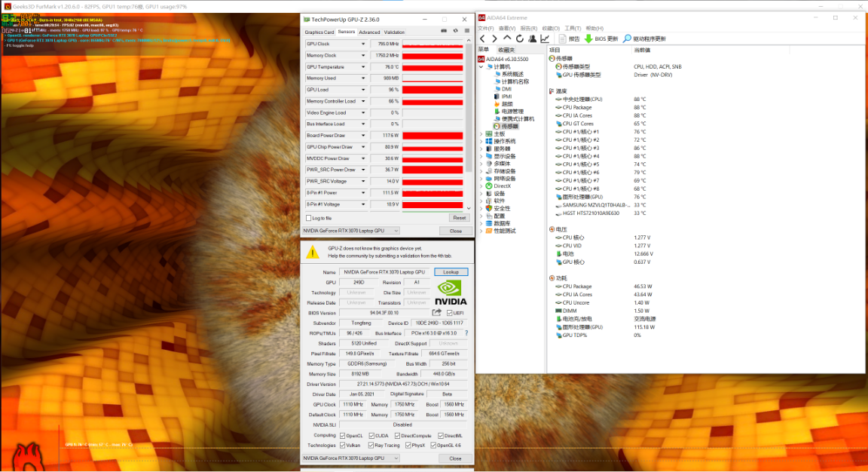This screenshot has width=868, height=472.
Task: Open the GPU-Z hamburger menu icon
Action: tap(466, 31)
